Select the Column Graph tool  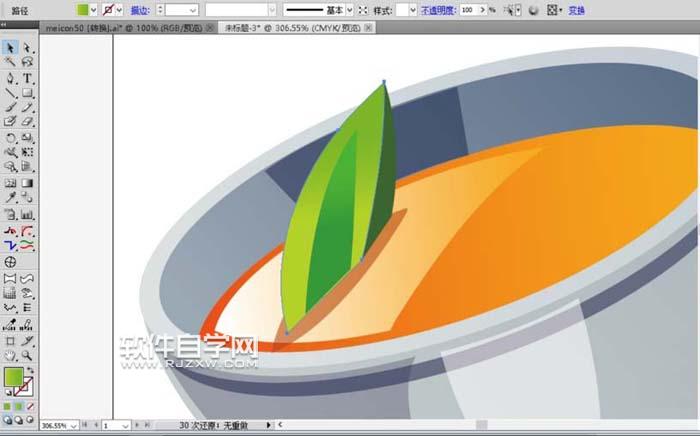click(27, 215)
